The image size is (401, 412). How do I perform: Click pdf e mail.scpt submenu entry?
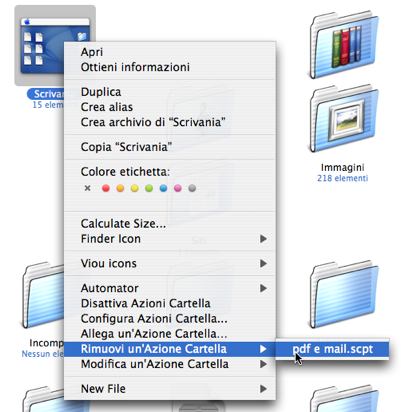(x=332, y=349)
